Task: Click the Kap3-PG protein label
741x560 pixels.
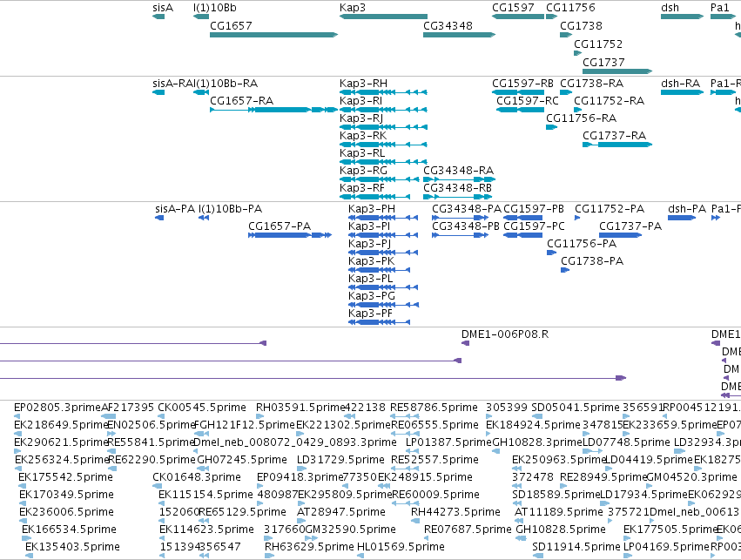Action: coord(372,296)
